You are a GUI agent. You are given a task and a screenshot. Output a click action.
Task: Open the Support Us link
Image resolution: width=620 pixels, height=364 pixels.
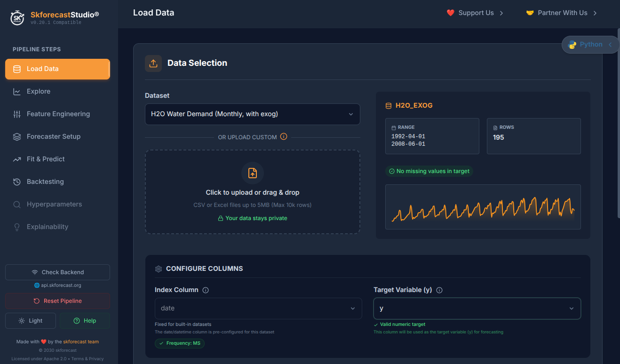point(475,13)
